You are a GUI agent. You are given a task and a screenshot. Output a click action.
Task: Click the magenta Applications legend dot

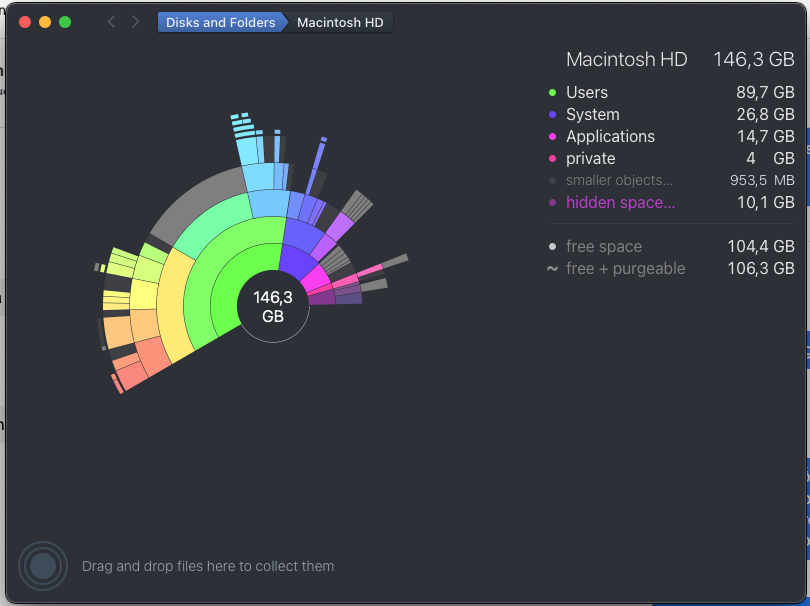click(x=552, y=136)
